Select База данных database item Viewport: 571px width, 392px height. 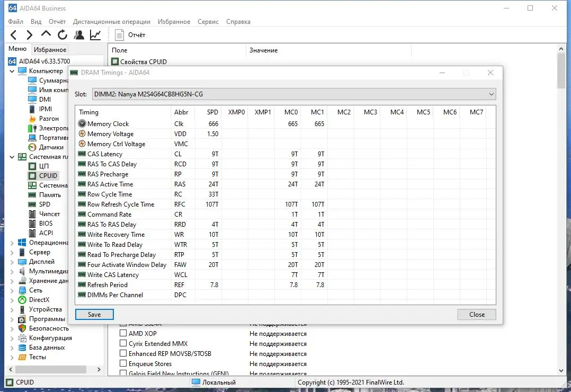click(47, 348)
